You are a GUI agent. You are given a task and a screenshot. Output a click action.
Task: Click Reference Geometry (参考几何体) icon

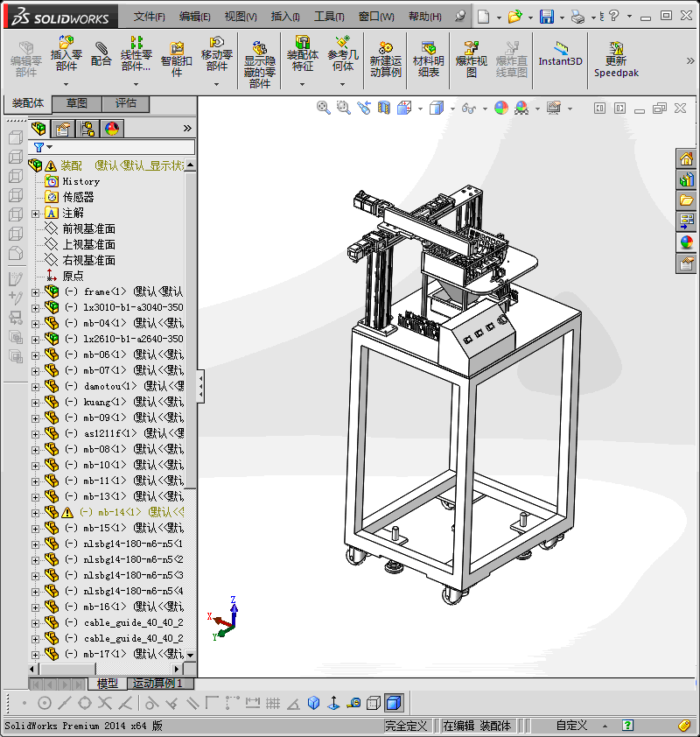click(343, 53)
